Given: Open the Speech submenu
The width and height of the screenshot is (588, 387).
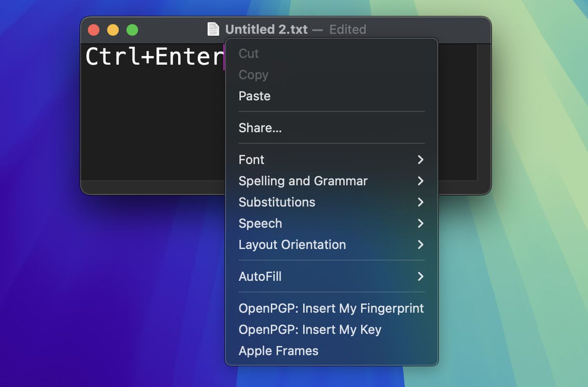Looking at the screenshot, I should point(331,224).
